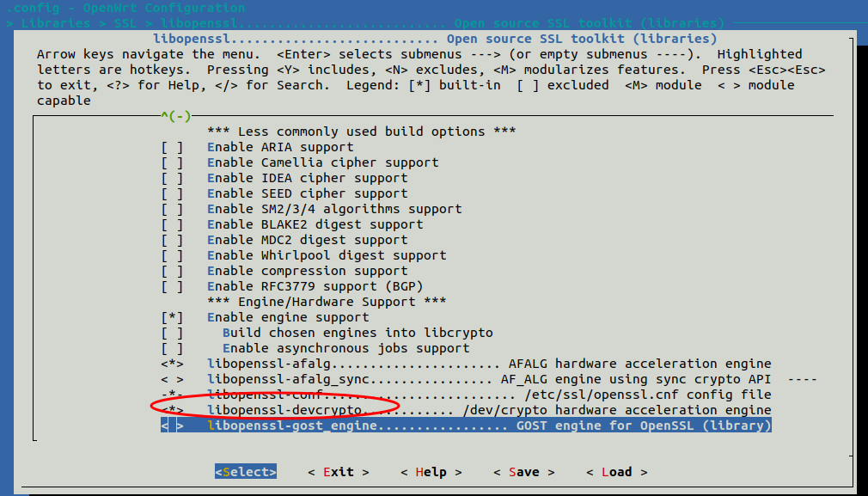This screenshot has width=868, height=496.
Task: Select Enable SEED cipher support label
Action: 307,193
